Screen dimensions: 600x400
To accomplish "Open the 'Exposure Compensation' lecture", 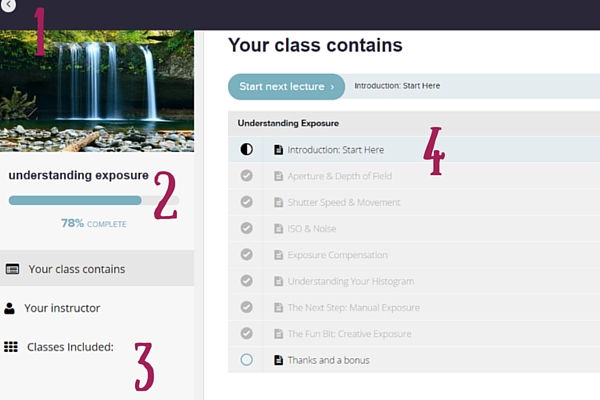I will click(x=338, y=255).
